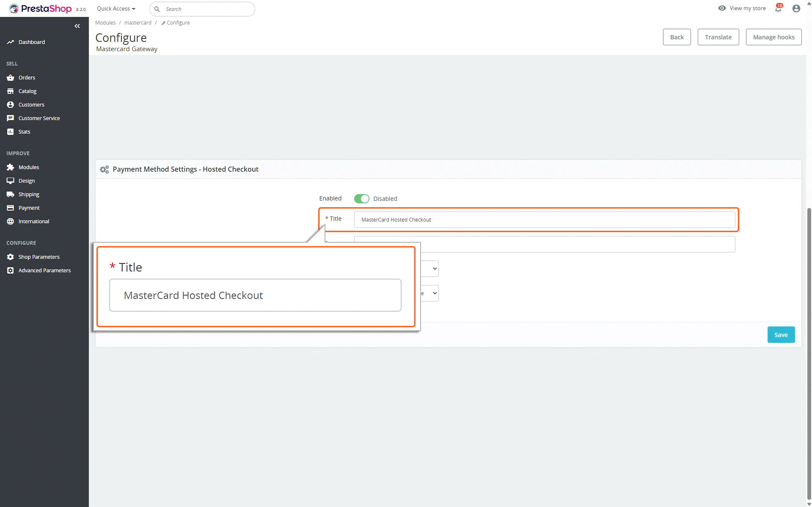This screenshot has height=507, width=812.
Task: Click the Manage hooks button
Action: 773,37
